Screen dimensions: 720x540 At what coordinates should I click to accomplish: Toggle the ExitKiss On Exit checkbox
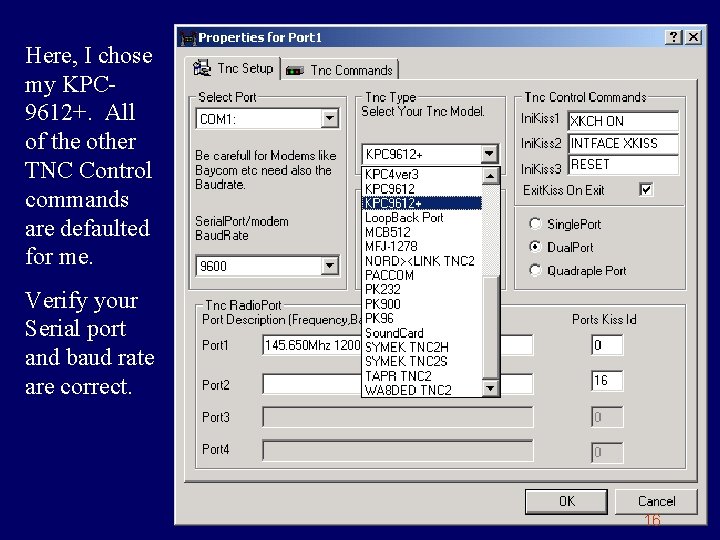[x=646, y=189]
